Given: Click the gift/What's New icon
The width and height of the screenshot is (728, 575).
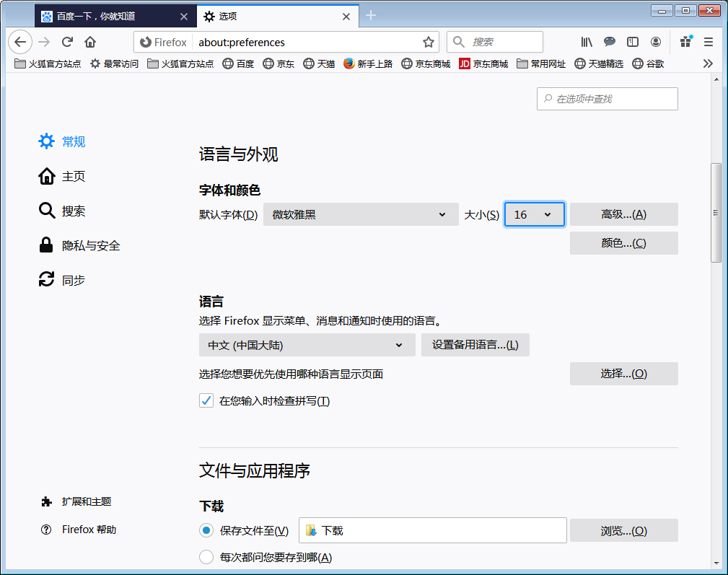Looking at the screenshot, I should [x=685, y=42].
